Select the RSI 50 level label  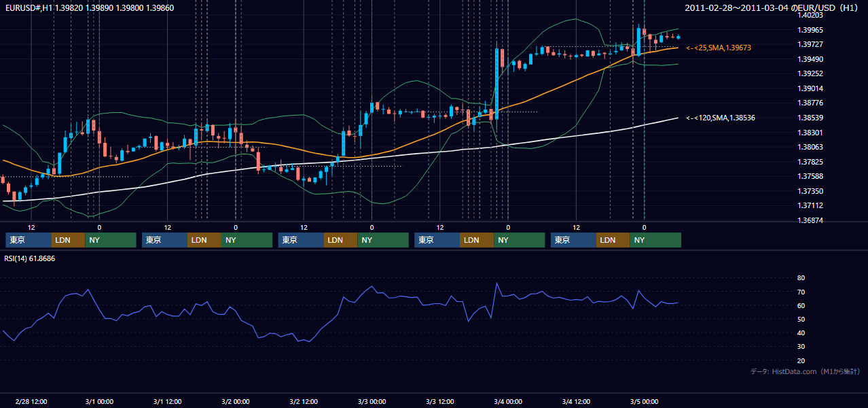[x=801, y=319]
